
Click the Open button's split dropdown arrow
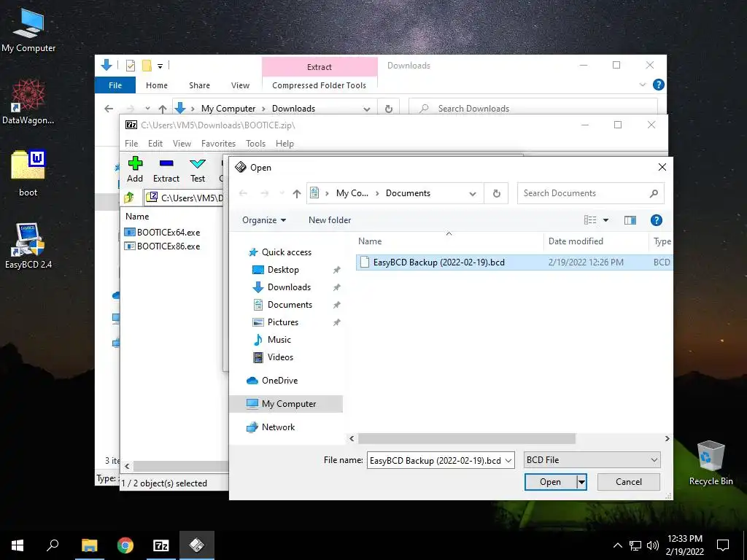coord(581,482)
